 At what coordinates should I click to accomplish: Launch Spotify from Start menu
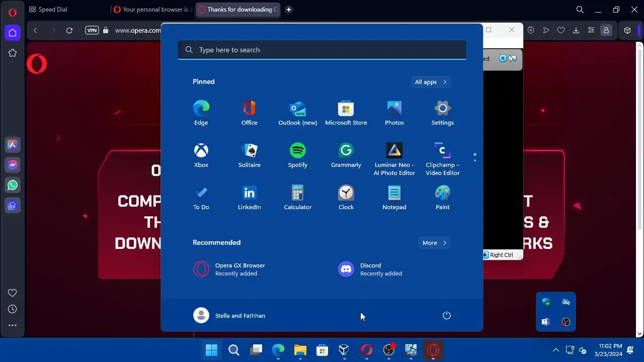(297, 155)
